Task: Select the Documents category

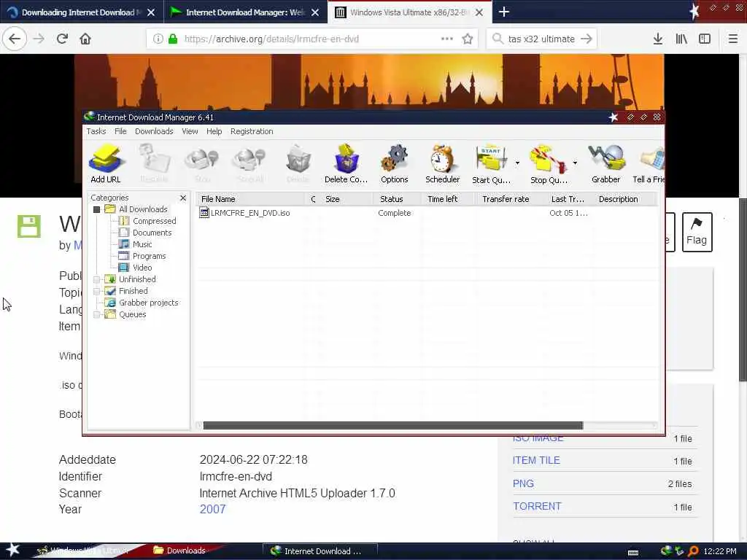Action: [152, 233]
